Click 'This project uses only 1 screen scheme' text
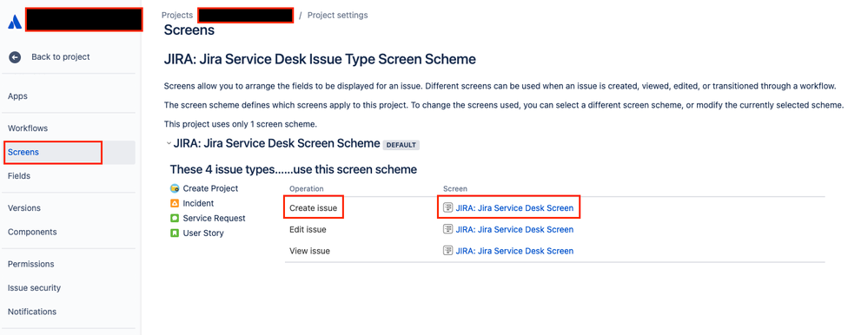 [x=241, y=124]
